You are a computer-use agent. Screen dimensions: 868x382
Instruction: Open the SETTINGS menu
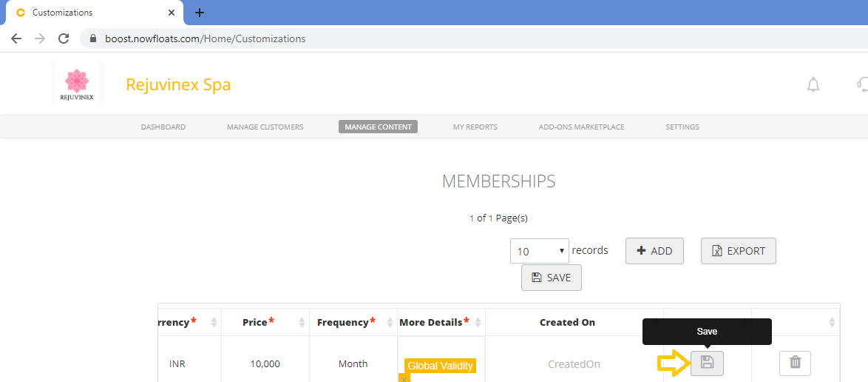pyautogui.click(x=682, y=127)
